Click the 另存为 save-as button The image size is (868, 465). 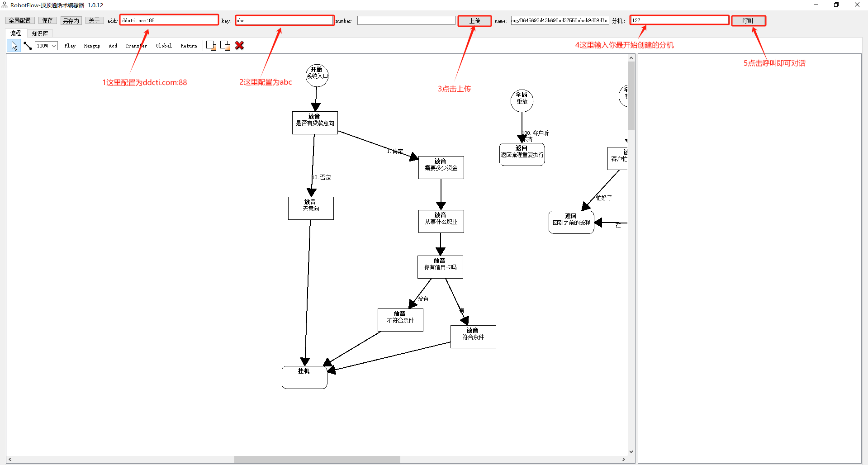(71, 21)
